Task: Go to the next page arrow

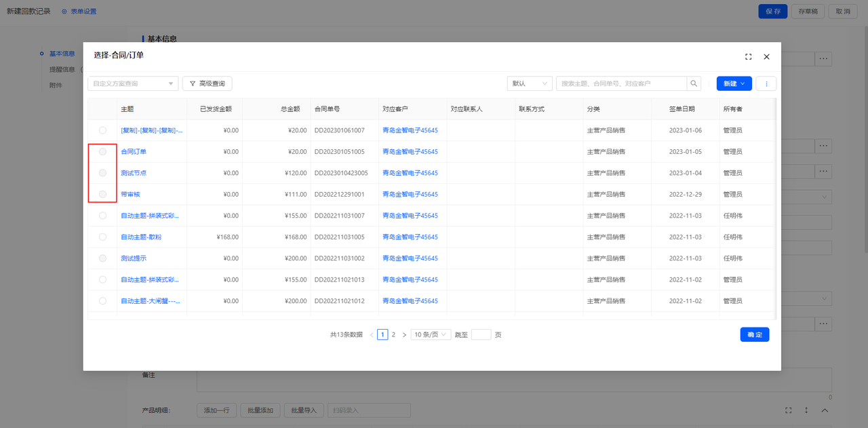Action: (x=404, y=334)
